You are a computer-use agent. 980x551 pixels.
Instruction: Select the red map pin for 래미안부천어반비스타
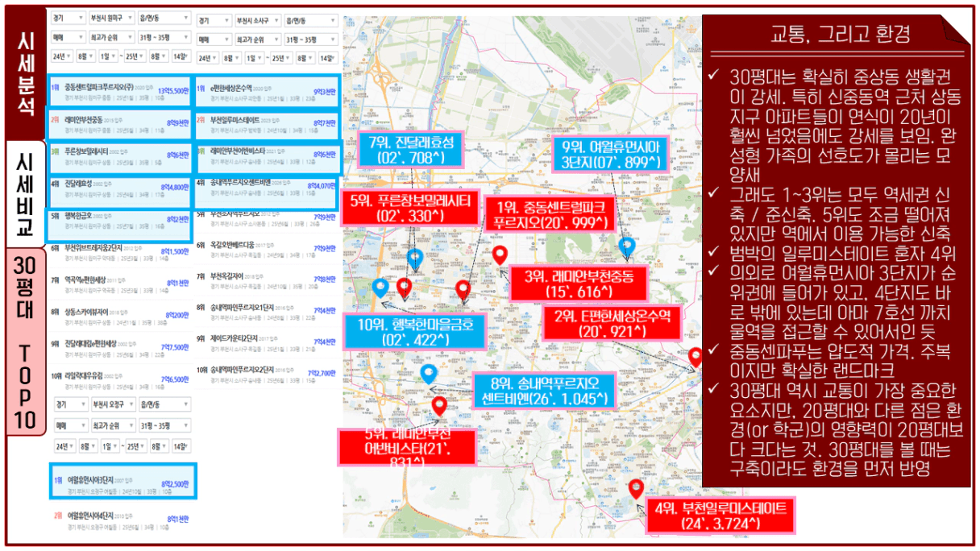pyautogui.click(x=439, y=406)
